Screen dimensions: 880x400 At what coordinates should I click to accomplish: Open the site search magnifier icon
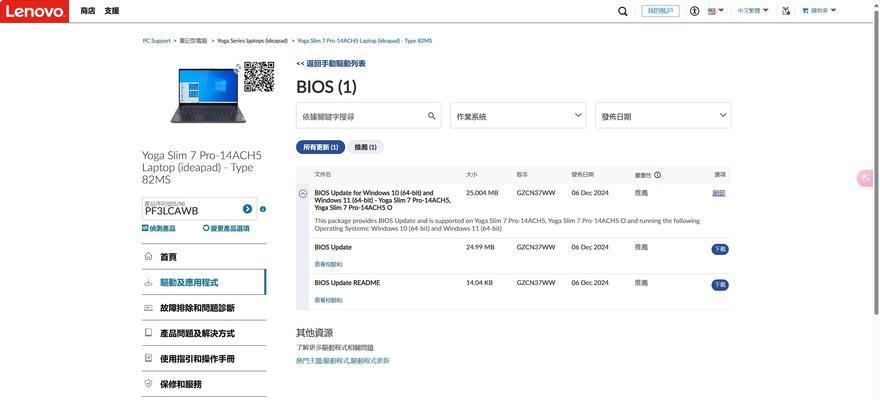coord(622,11)
